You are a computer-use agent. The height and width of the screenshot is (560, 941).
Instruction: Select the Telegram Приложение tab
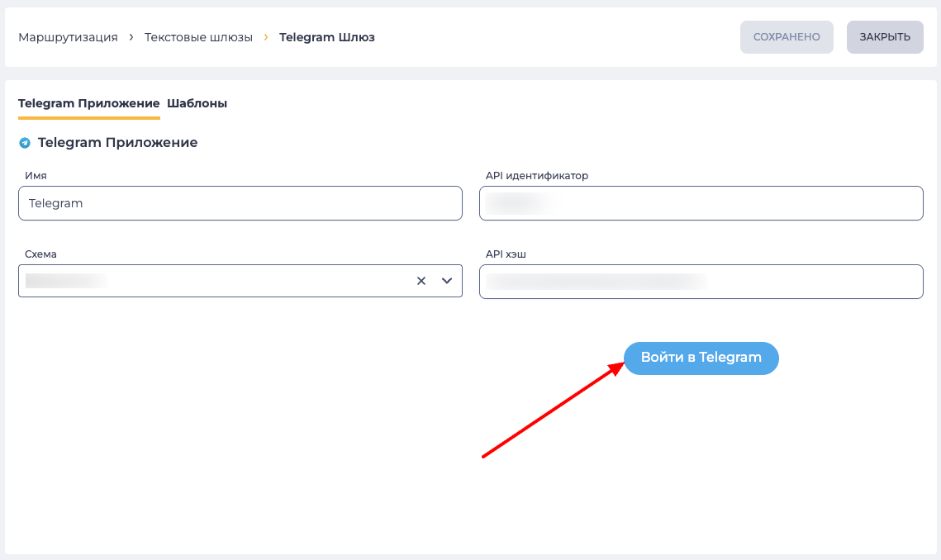89,103
